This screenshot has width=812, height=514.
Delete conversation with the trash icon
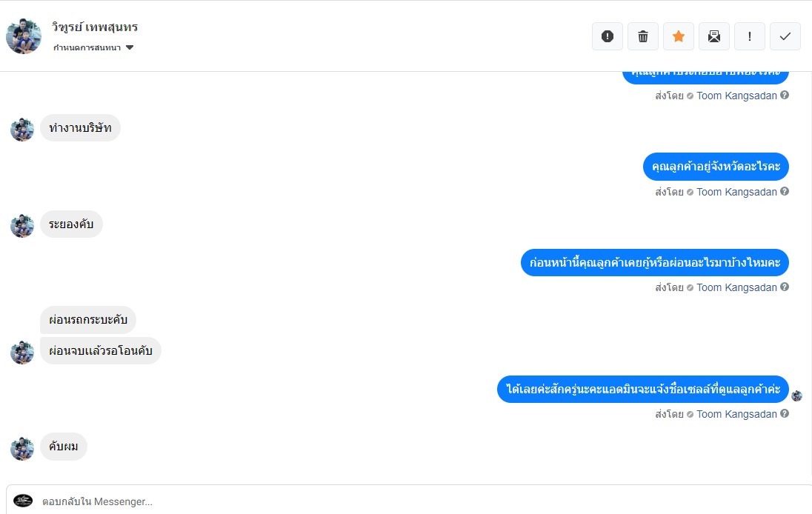pyautogui.click(x=643, y=36)
